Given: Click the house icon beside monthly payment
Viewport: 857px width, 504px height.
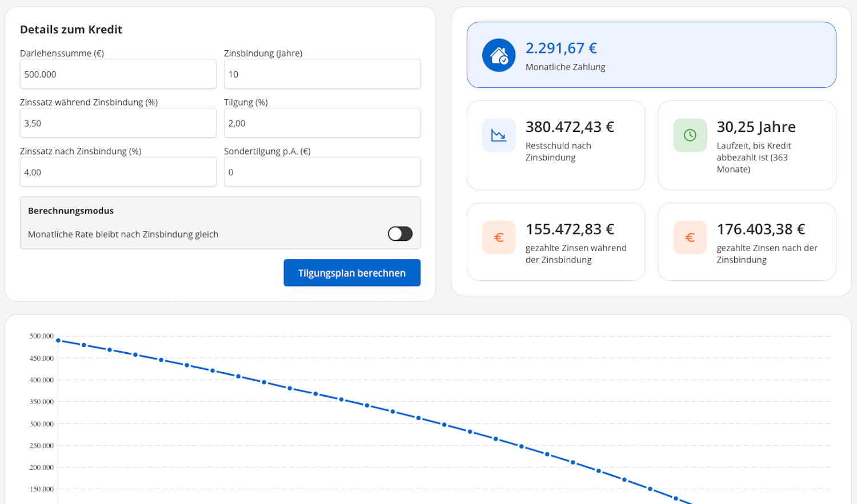Looking at the screenshot, I should click(x=498, y=55).
